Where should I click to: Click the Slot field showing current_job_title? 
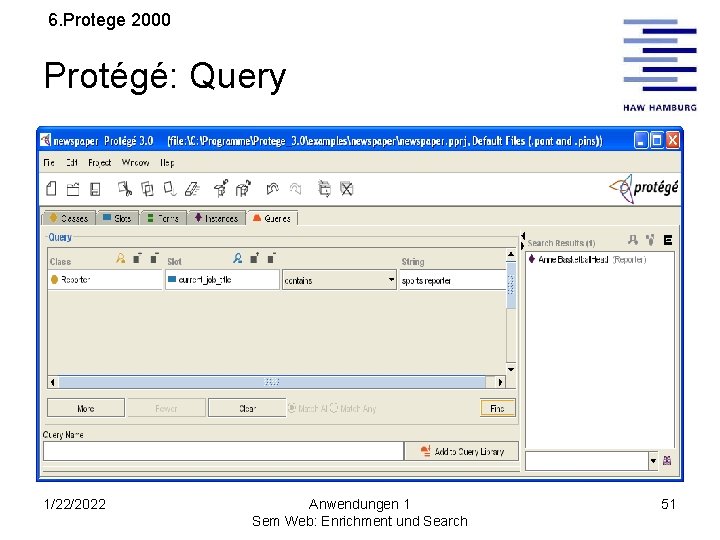pyautogui.click(x=222, y=280)
